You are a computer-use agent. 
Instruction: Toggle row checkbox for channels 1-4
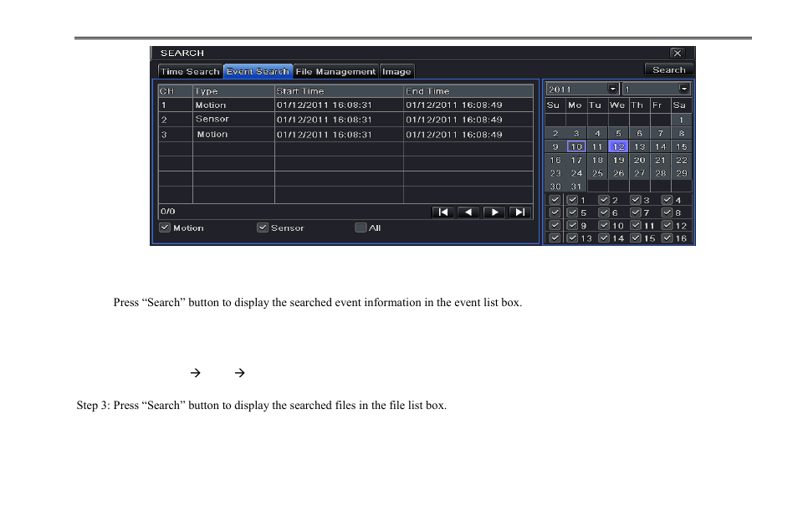(555, 200)
